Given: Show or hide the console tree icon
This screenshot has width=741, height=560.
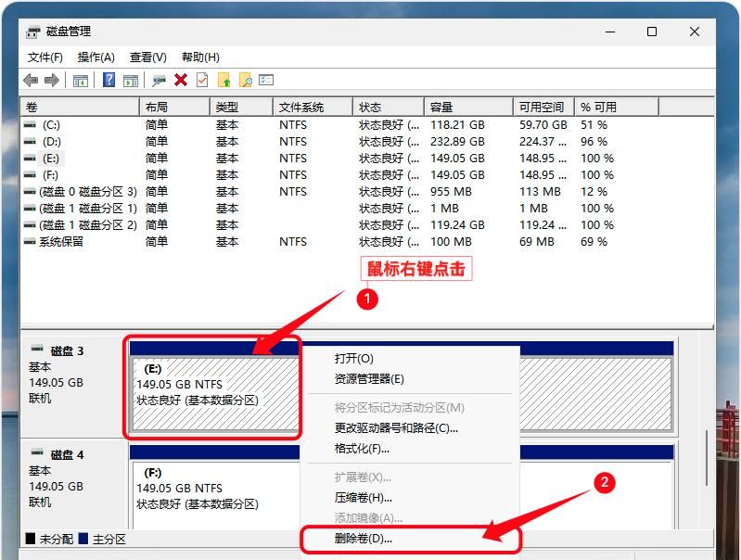Looking at the screenshot, I should pyautogui.click(x=81, y=81).
